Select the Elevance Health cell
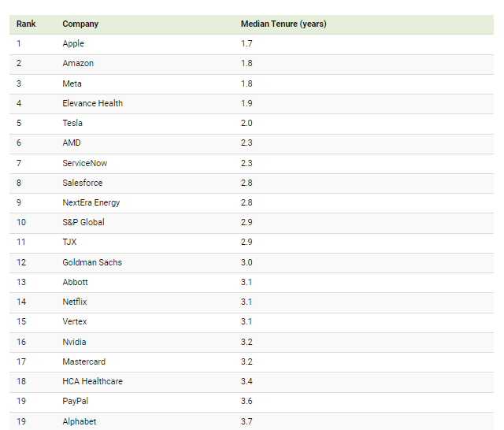The width and height of the screenshot is (504, 430). [93, 103]
